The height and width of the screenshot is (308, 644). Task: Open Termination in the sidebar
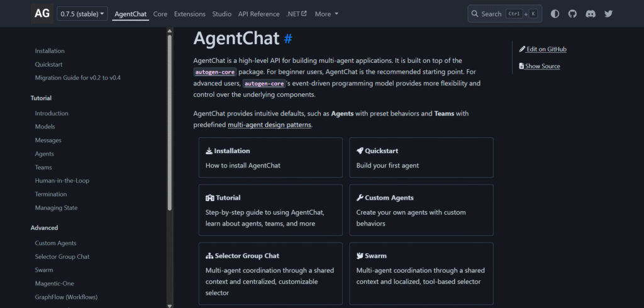point(51,194)
